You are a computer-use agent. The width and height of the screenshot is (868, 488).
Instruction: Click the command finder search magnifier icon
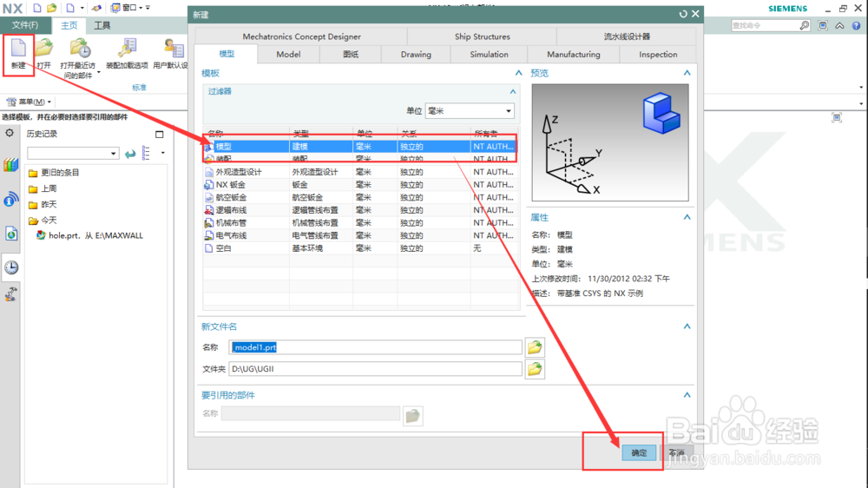click(x=805, y=25)
